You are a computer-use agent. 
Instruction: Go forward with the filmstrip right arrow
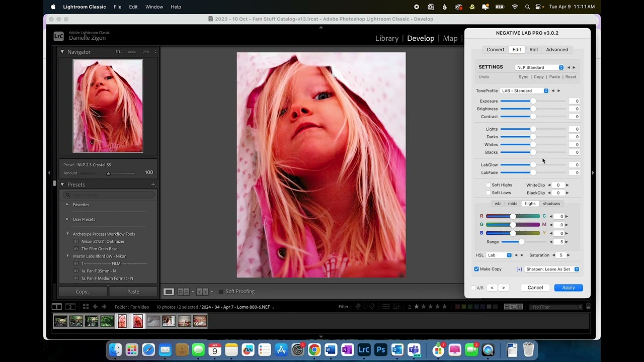tap(104, 307)
